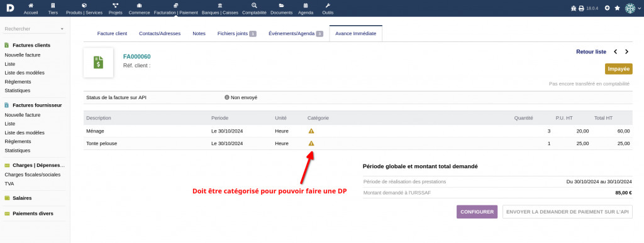Viewport: 644px width, 243px height.
Task: Click the version 18.0.4 label
Action: pyautogui.click(x=592, y=8)
